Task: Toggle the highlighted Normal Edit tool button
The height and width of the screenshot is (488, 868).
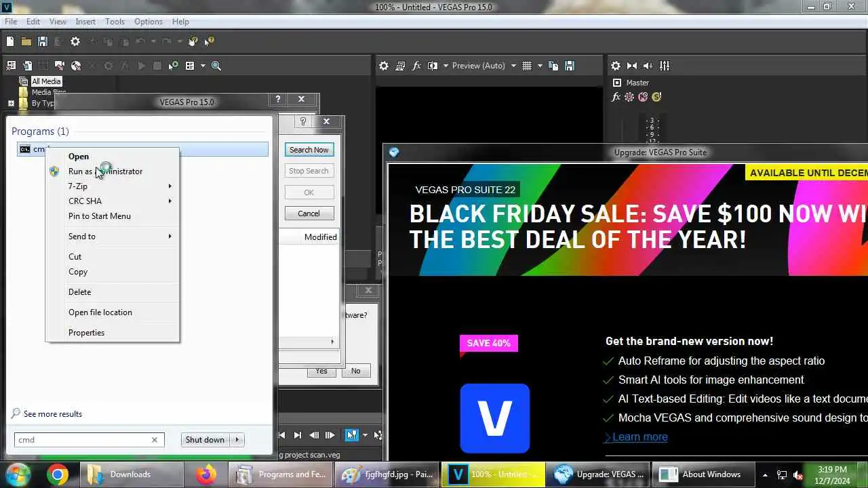Action: [x=351, y=435]
